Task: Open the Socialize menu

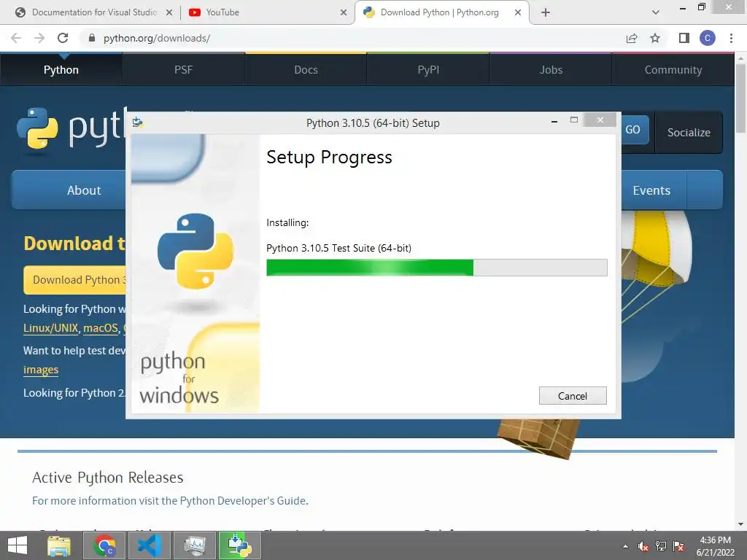Action: click(x=689, y=133)
